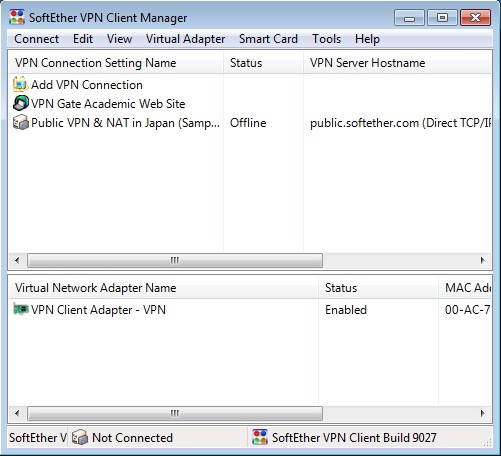
Task: Click the 'Offline' status cell
Action: (248, 123)
